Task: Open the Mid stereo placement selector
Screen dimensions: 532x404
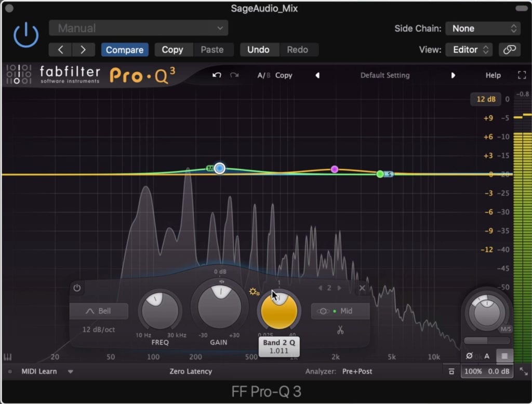Action: pos(340,311)
